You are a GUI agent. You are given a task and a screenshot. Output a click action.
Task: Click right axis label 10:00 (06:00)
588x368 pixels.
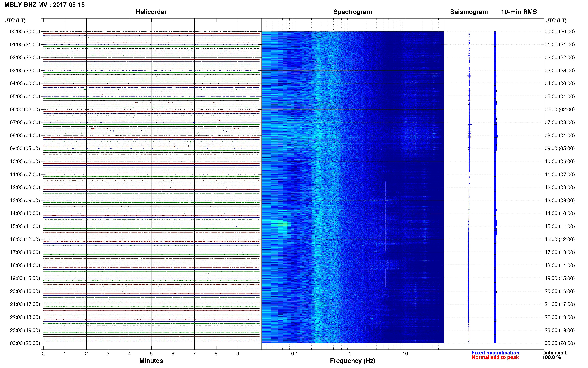(x=560, y=161)
